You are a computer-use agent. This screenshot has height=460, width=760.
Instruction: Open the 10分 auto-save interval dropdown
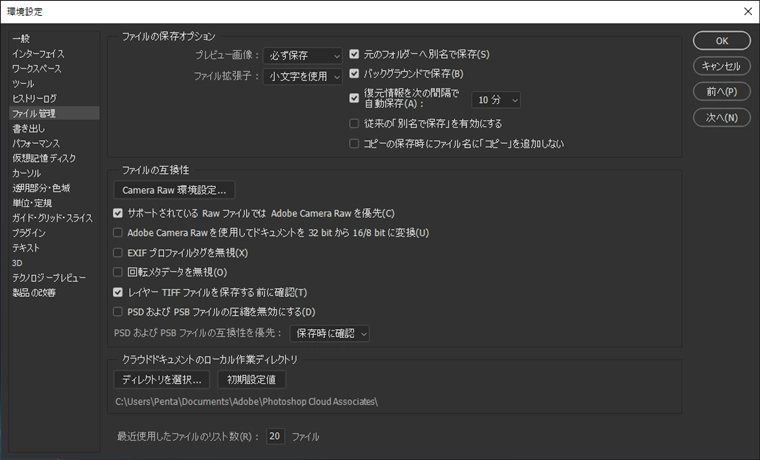496,100
